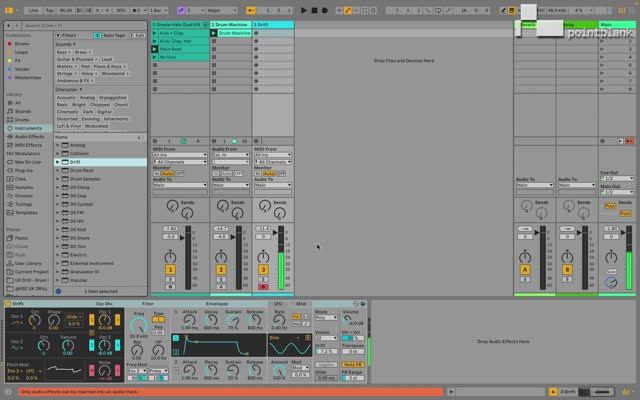Arm track 3 Drift for recording
The image size is (640, 400).
coord(263,287)
